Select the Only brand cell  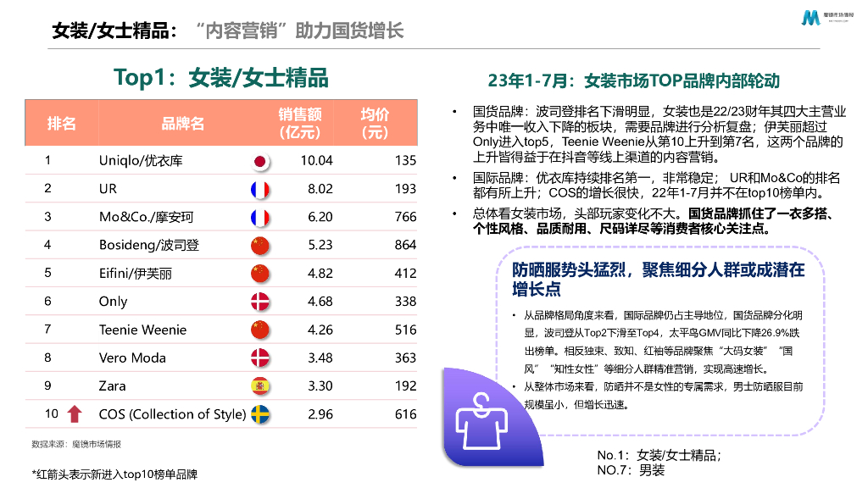point(113,302)
